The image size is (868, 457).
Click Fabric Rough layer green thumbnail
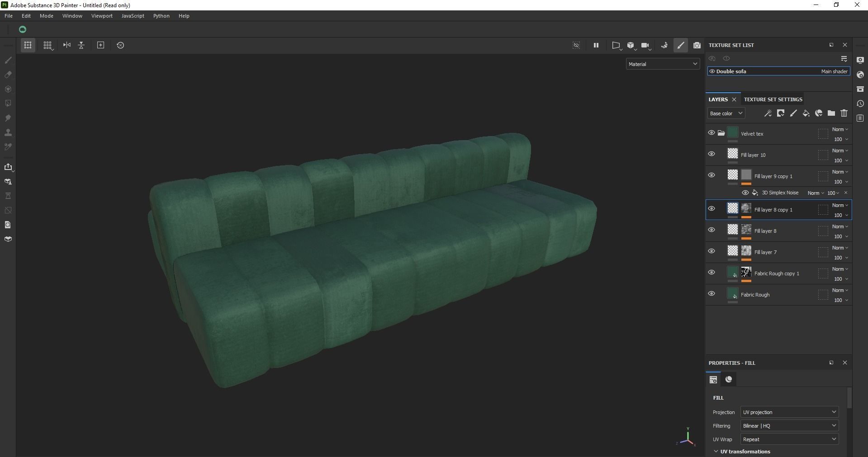point(733,294)
